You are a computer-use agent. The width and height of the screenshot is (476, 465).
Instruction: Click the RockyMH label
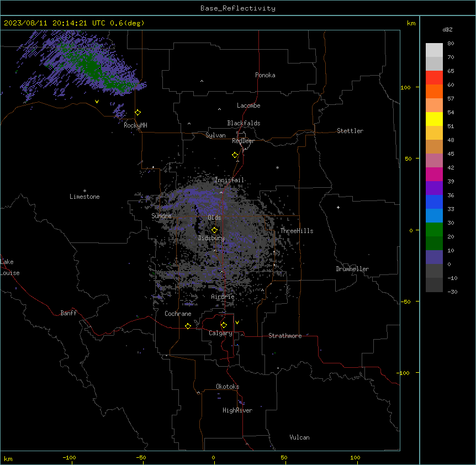coord(135,125)
